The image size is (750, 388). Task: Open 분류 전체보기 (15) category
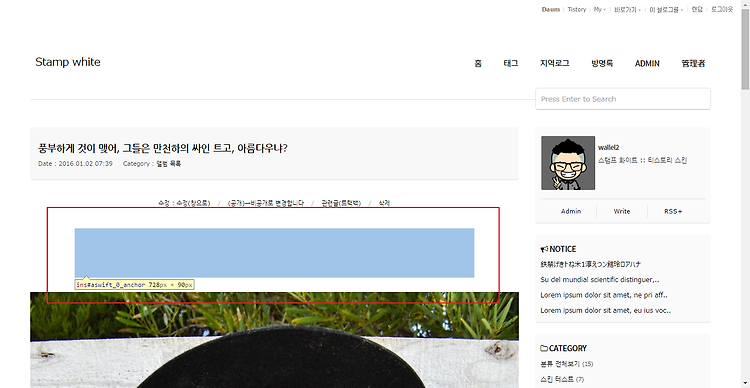[567, 364]
